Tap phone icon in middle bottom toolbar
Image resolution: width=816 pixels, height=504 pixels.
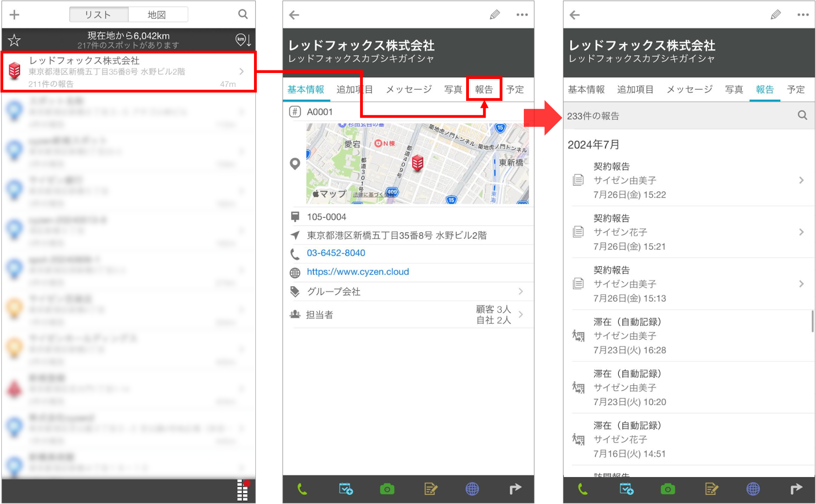tap(302, 489)
